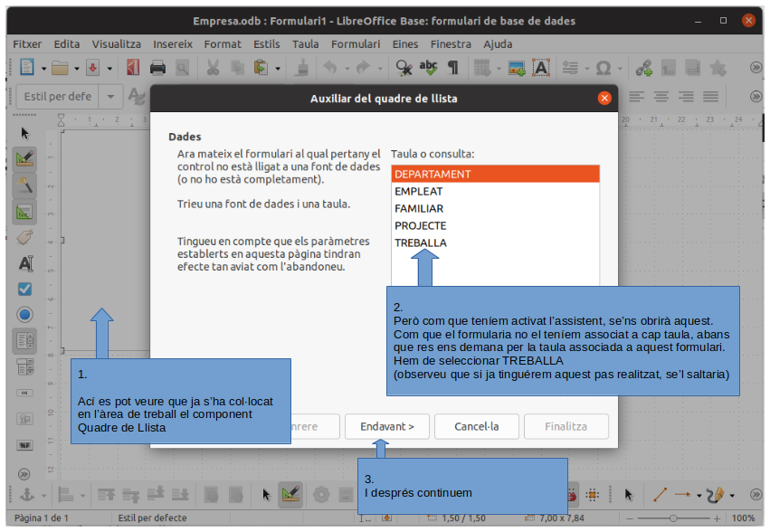Click the Cancel·la button

pos(476,426)
